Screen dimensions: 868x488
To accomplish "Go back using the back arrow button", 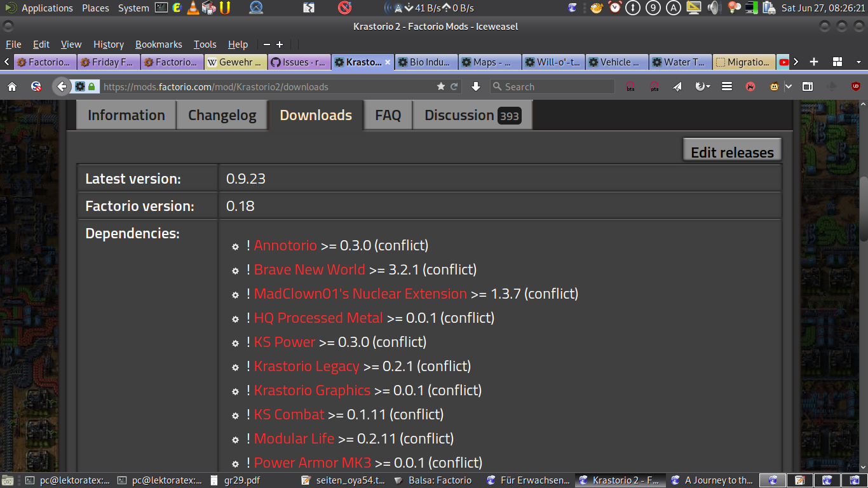I will coord(62,86).
